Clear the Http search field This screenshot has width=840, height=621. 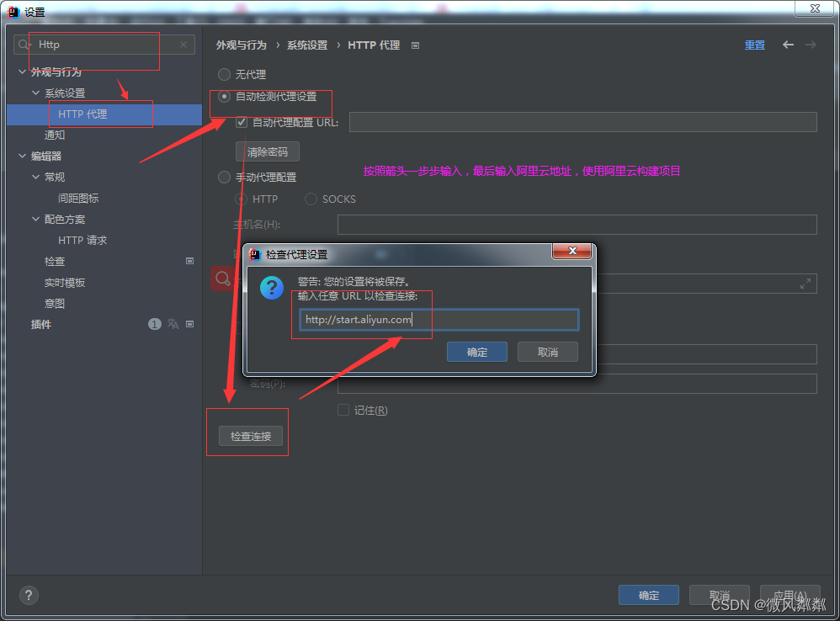[x=183, y=45]
